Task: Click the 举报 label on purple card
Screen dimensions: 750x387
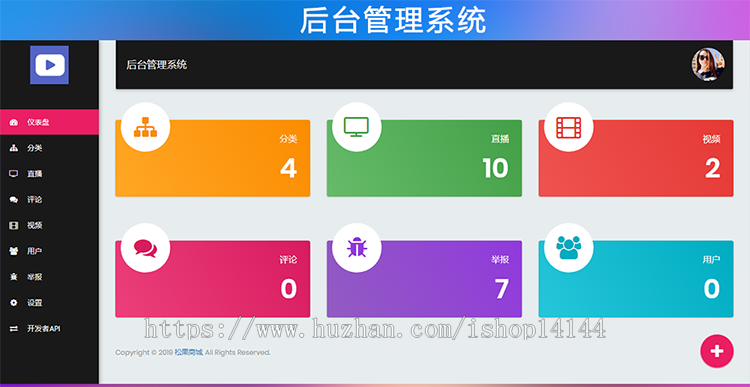Action: click(x=500, y=260)
